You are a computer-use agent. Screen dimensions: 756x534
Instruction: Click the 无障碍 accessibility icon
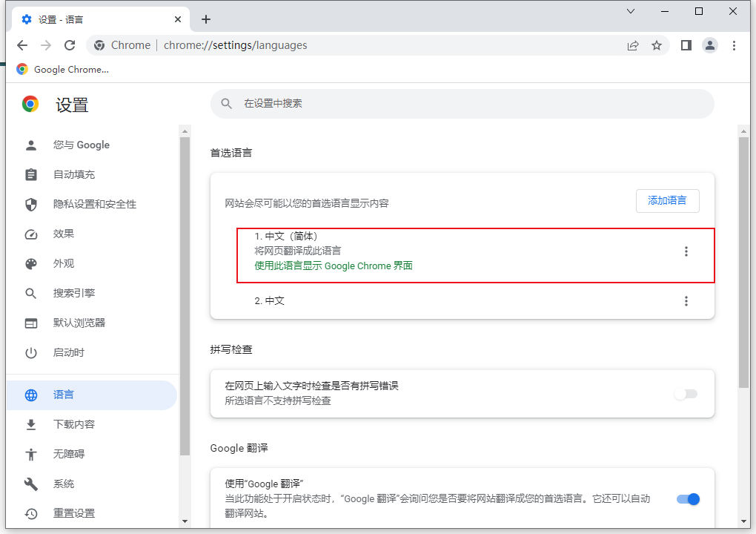point(31,455)
